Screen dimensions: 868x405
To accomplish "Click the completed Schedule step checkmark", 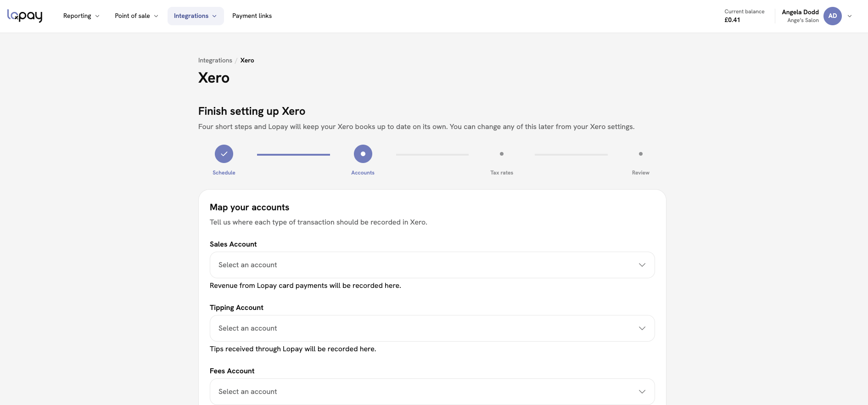I will coord(224,154).
